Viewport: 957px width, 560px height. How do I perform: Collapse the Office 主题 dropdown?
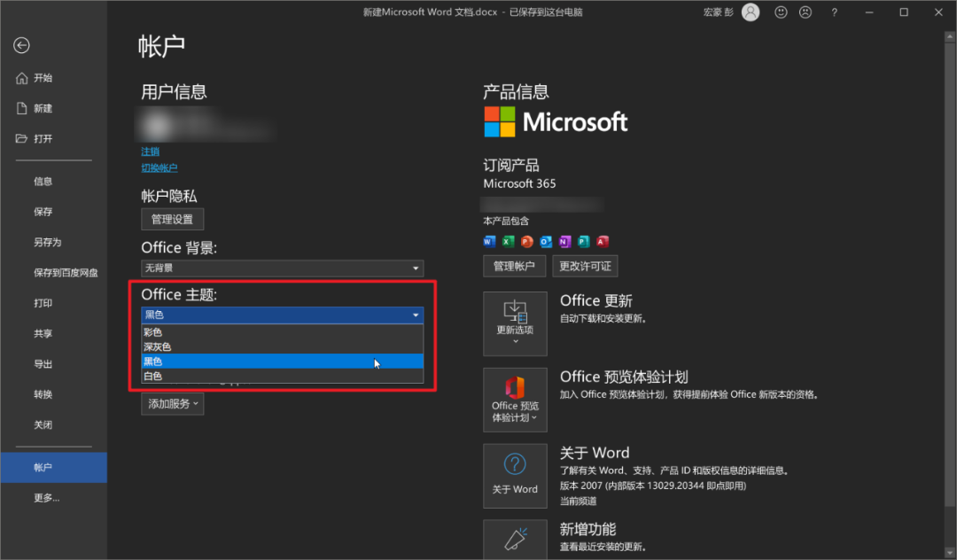click(x=283, y=315)
